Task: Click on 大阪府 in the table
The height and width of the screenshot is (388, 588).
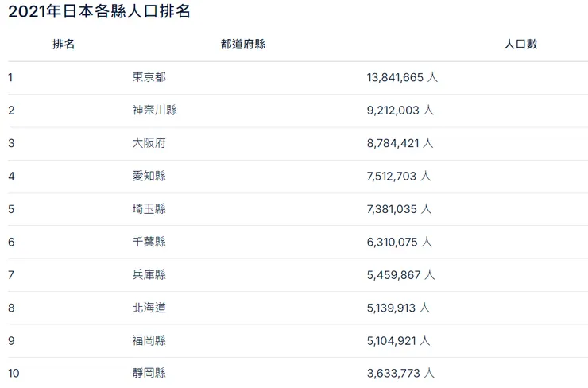Action: click(x=149, y=143)
